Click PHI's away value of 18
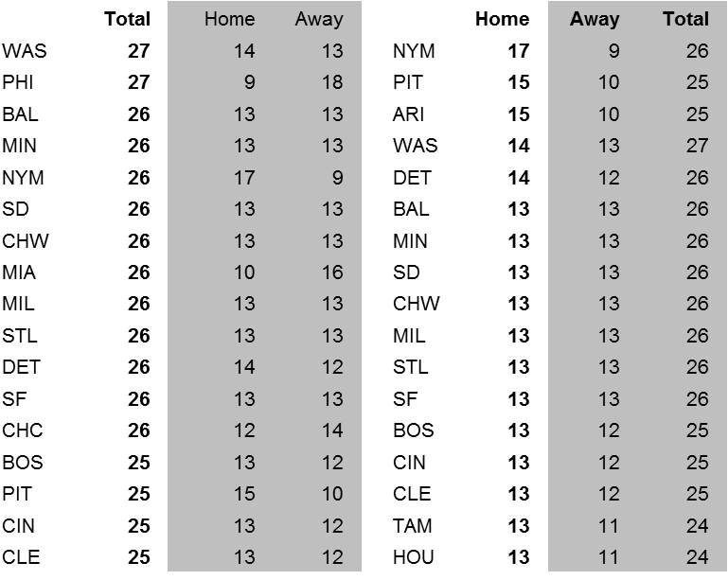This screenshot has height=580, width=728. click(x=331, y=82)
